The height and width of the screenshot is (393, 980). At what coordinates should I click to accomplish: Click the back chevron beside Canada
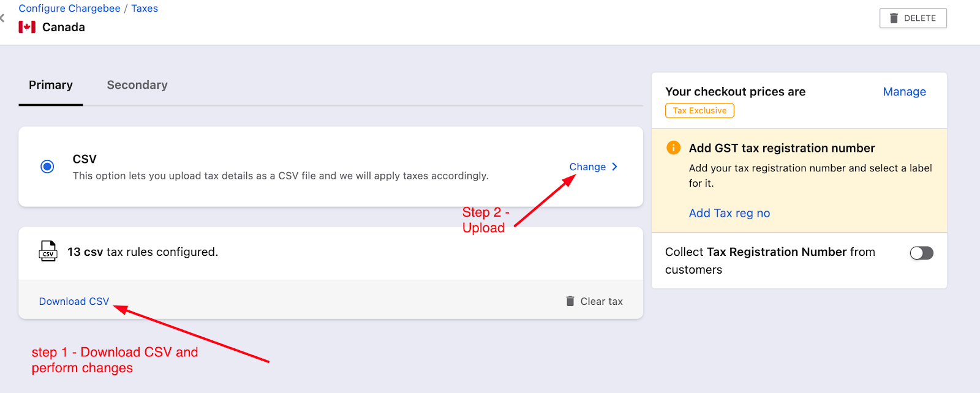[x=2, y=18]
